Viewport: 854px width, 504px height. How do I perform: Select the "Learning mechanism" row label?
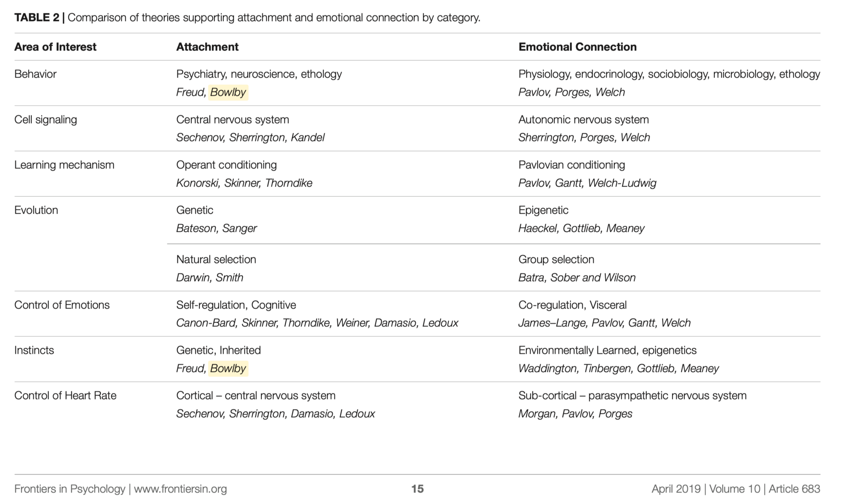click(64, 165)
